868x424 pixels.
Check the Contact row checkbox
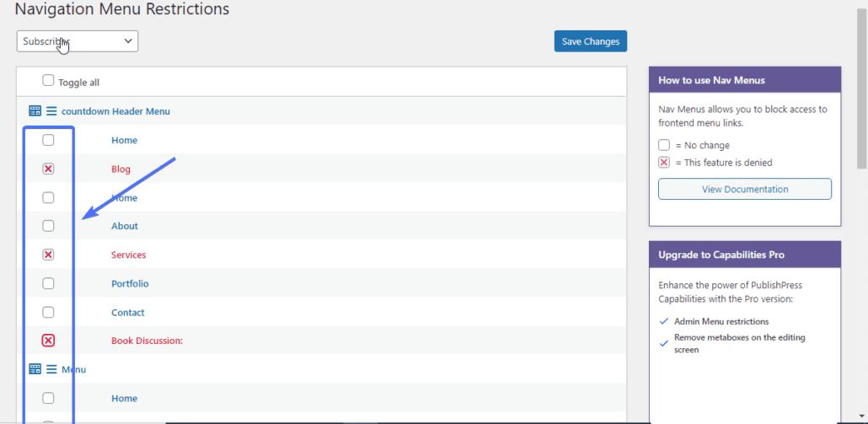pos(49,312)
